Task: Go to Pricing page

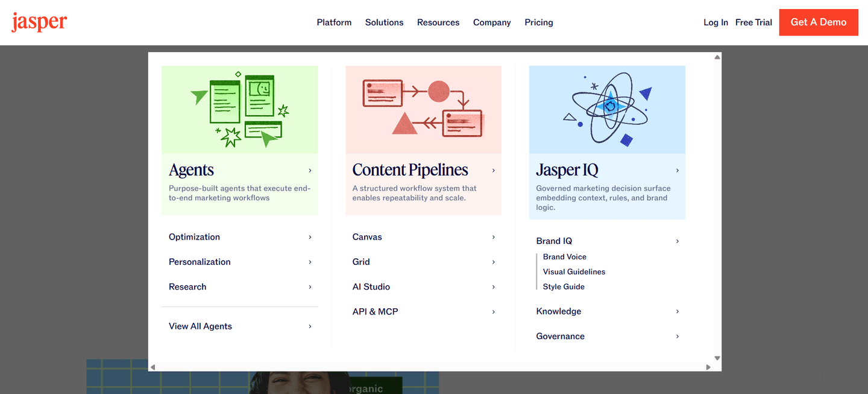Action: pos(539,22)
